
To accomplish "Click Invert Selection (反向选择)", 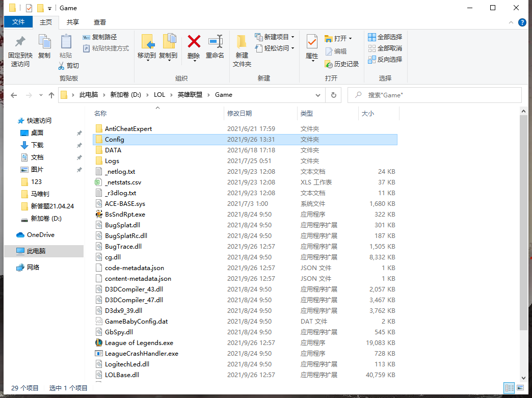I will click(x=385, y=60).
